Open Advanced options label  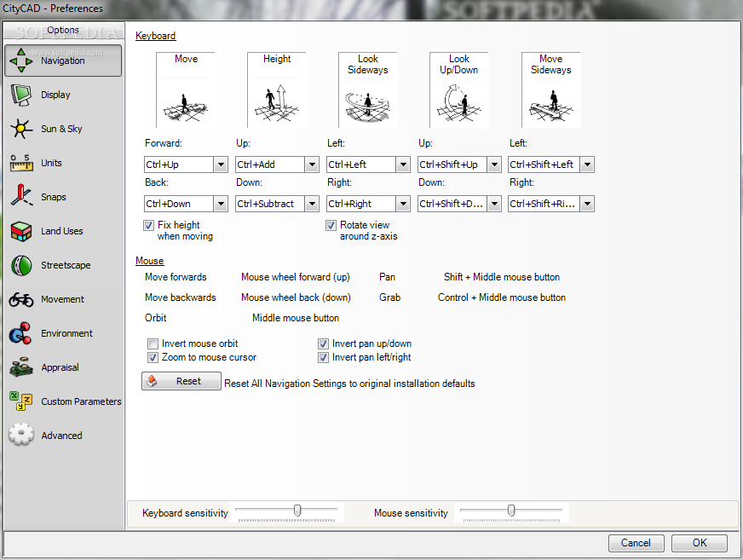(x=61, y=436)
